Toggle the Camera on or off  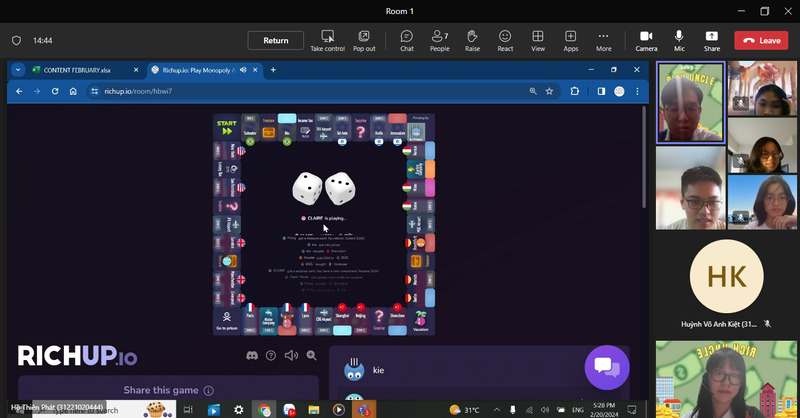pyautogui.click(x=646, y=41)
